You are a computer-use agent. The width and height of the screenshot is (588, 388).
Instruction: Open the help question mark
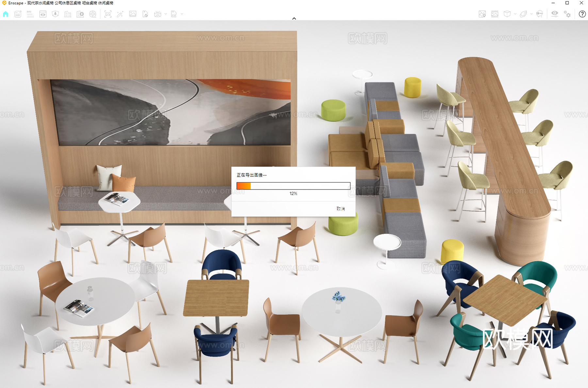coord(582,14)
